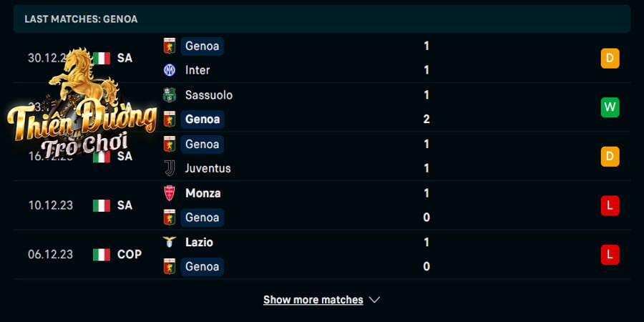This screenshot has width=644, height=322.
Task: Click the Sassuolo club crest icon
Action: click(169, 95)
